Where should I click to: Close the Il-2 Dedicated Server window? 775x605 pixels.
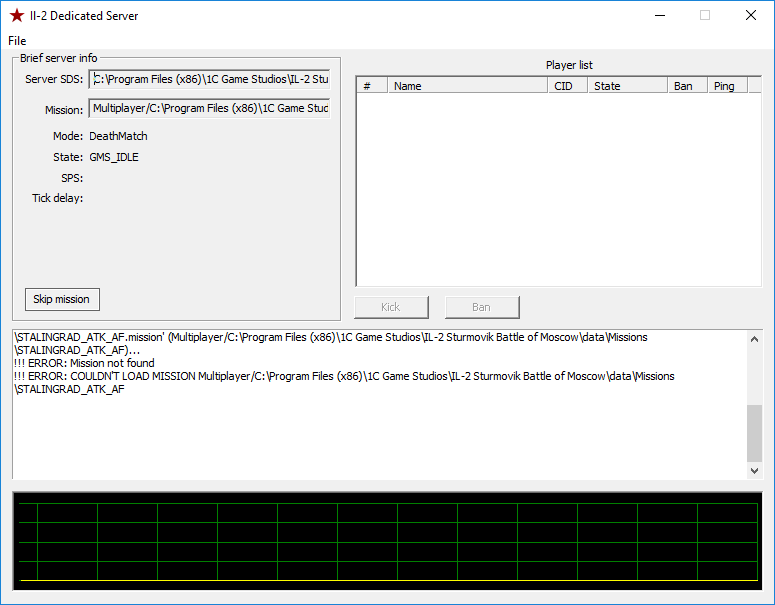tap(751, 15)
